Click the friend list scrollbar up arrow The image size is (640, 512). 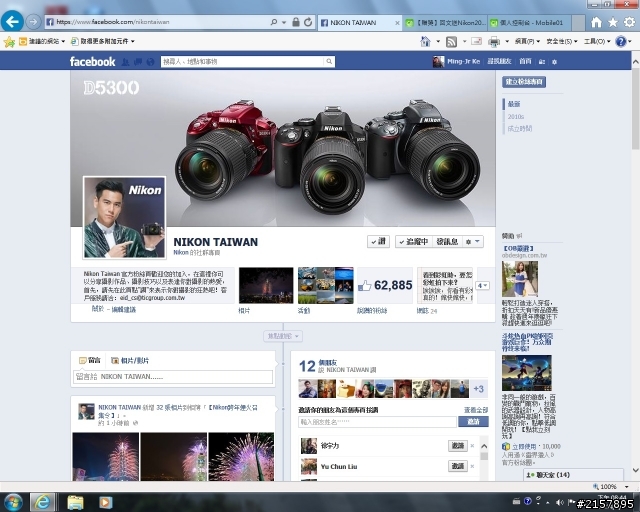(484, 446)
